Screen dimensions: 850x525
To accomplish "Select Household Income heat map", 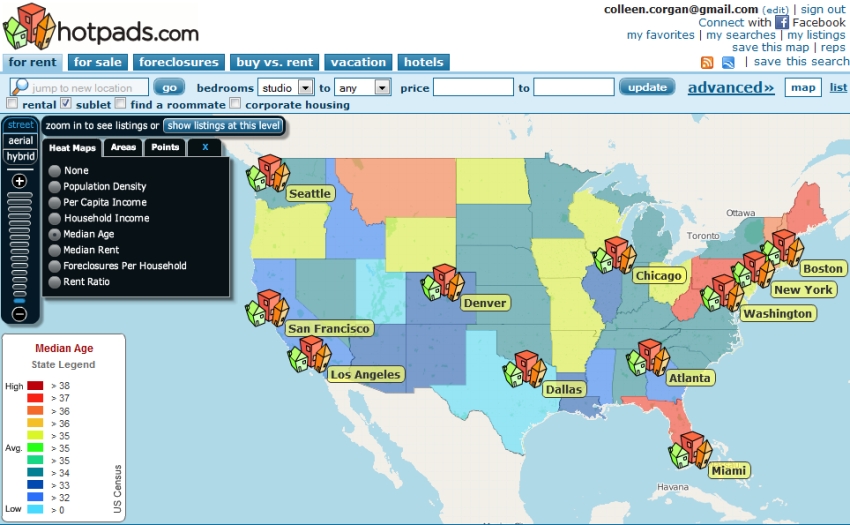I will [54, 219].
